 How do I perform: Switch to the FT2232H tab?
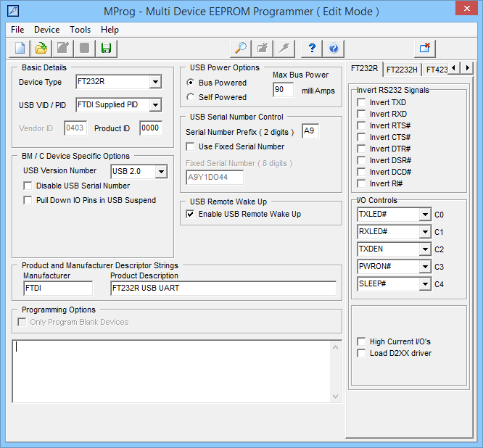pyautogui.click(x=402, y=70)
